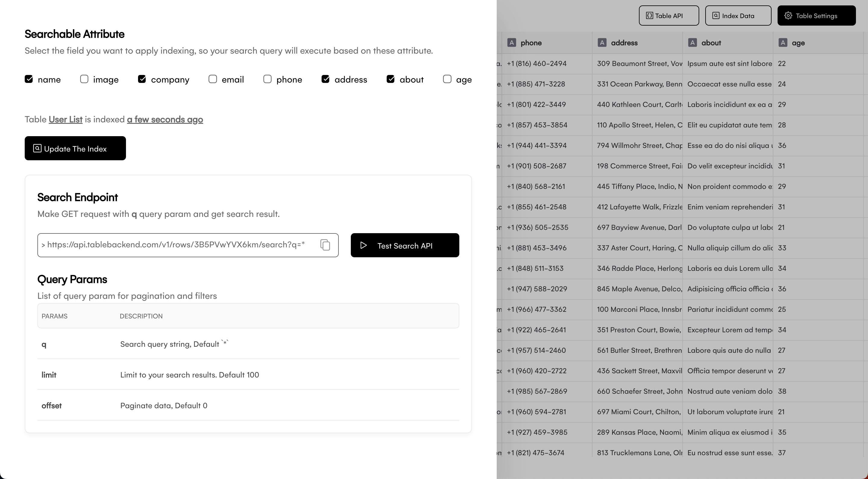
Task: Click the 'a few seconds ago' link
Action: [x=165, y=120]
